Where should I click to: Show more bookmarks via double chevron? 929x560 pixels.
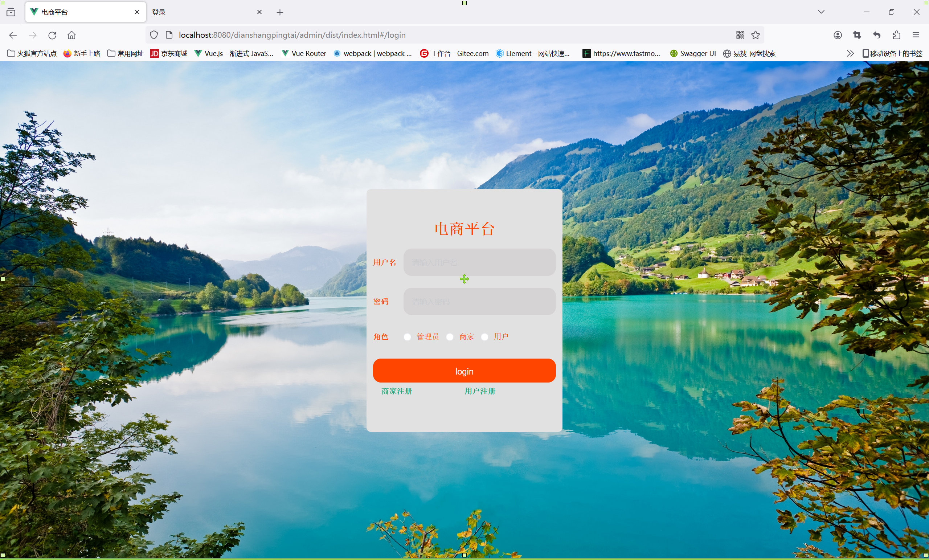(x=850, y=54)
